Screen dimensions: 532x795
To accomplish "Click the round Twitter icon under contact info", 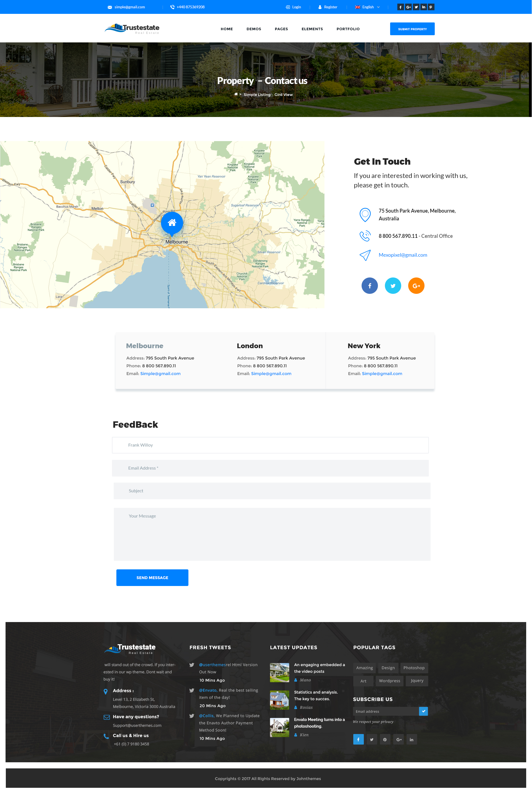I will [x=393, y=286].
